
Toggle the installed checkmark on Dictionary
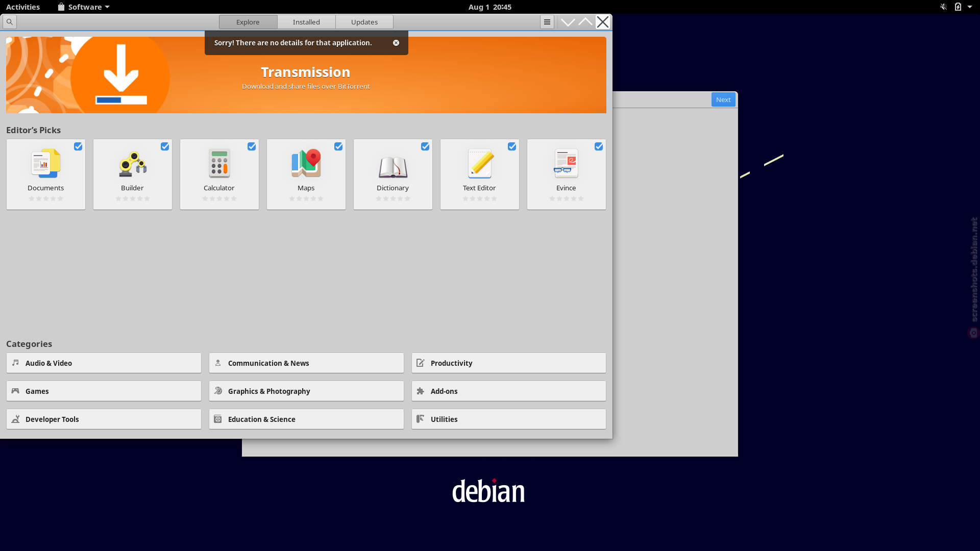(425, 146)
